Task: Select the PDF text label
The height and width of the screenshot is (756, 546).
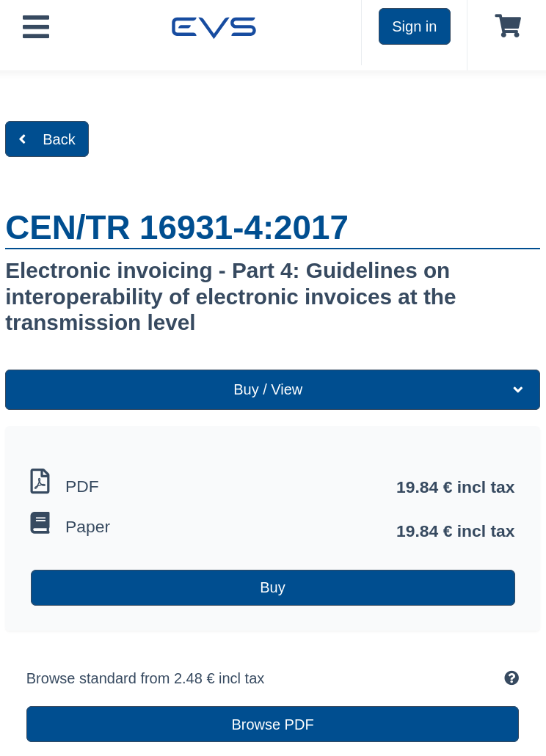Action: coord(81,486)
